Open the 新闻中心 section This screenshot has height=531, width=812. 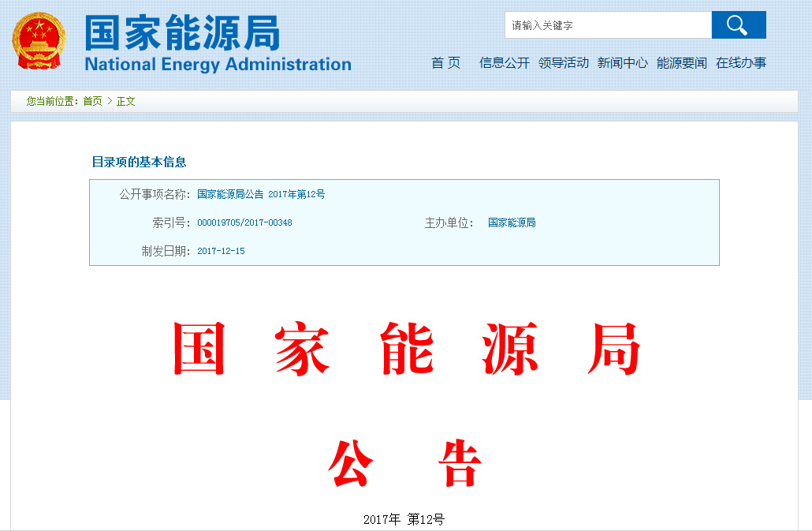click(622, 63)
